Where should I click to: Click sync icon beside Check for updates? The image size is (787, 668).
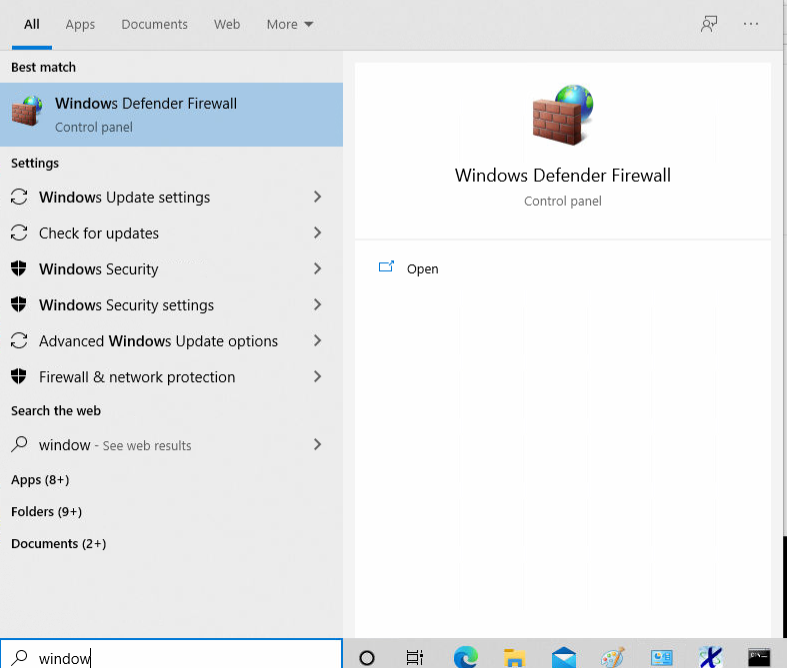click(x=19, y=233)
